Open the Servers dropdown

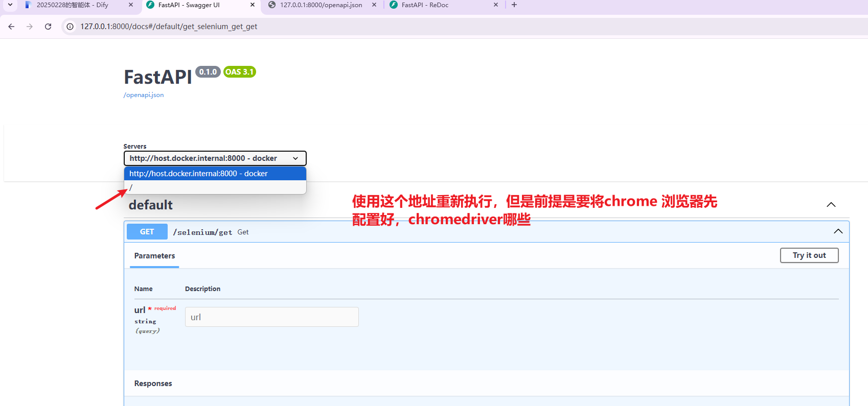(x=215, y=158)
